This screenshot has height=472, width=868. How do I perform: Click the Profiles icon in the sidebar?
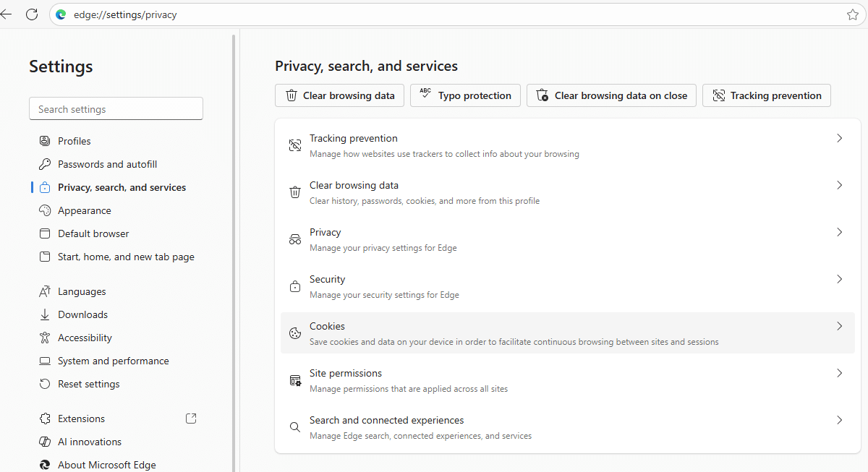(x=44, y=140)
